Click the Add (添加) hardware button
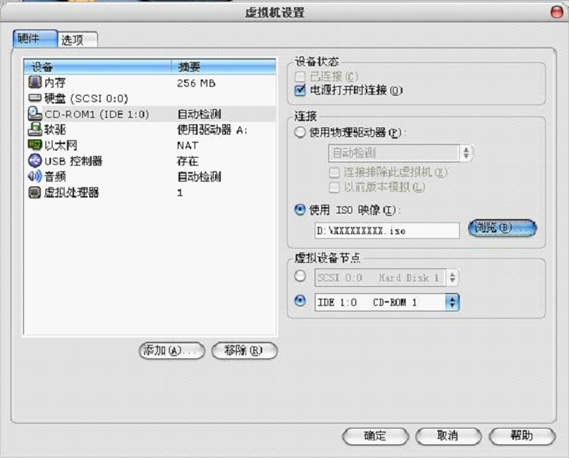The image size is (569, 458). [172, 351]
